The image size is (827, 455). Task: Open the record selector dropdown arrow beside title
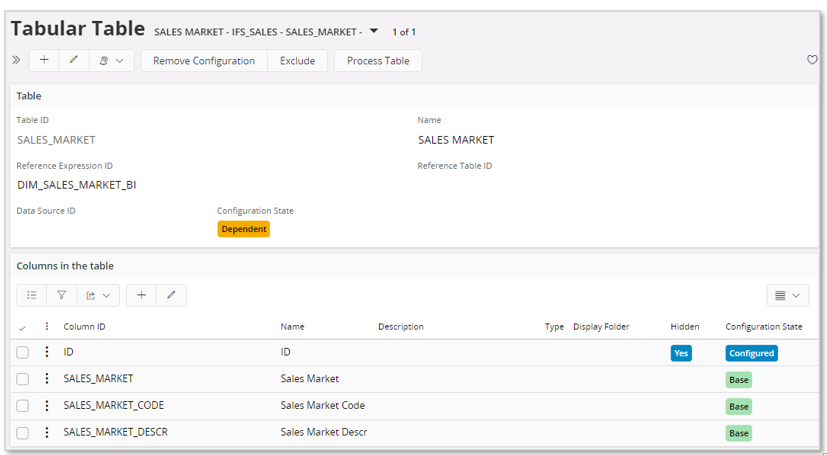pos(374,31)
